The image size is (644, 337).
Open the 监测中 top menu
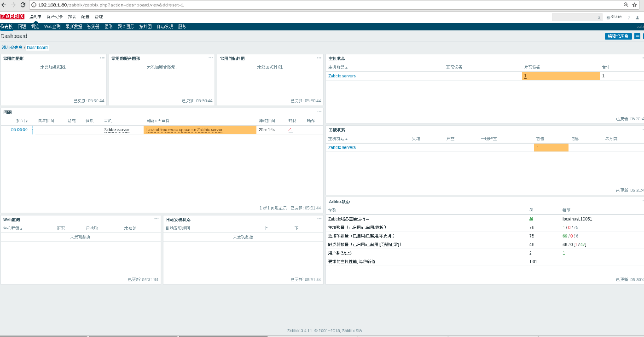click(35, 17)
